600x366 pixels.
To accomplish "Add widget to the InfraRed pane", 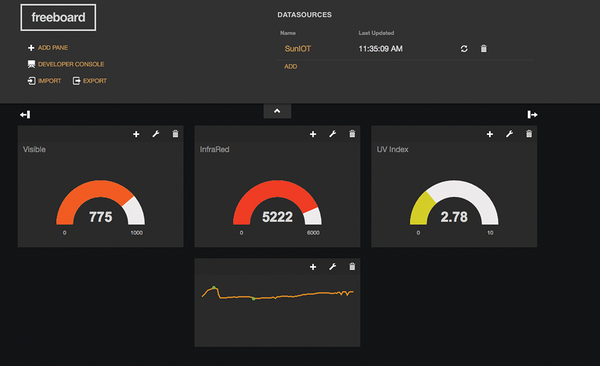I will click(313, 134).
